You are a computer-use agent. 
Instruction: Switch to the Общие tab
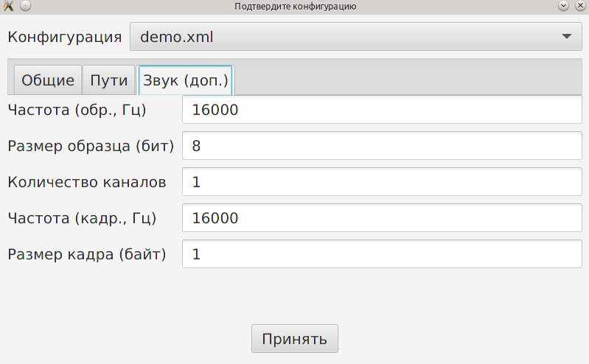click(48, 80)
